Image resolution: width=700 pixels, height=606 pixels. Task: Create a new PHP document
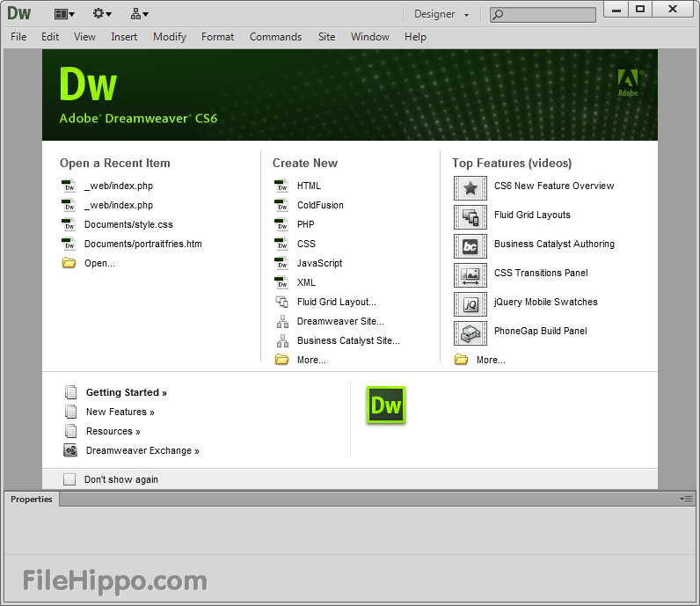[306, 224]
